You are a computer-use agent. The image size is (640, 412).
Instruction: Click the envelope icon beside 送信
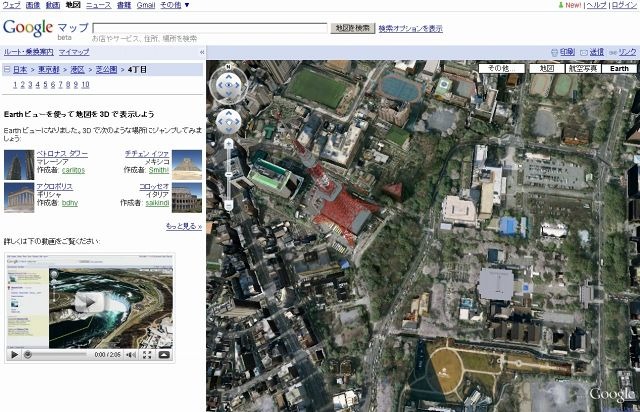(584, 53)
